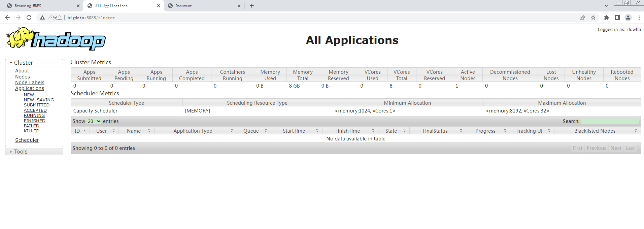644x229 pixels.
Task: Open the Scheduler link
Action: coord(27,140)
